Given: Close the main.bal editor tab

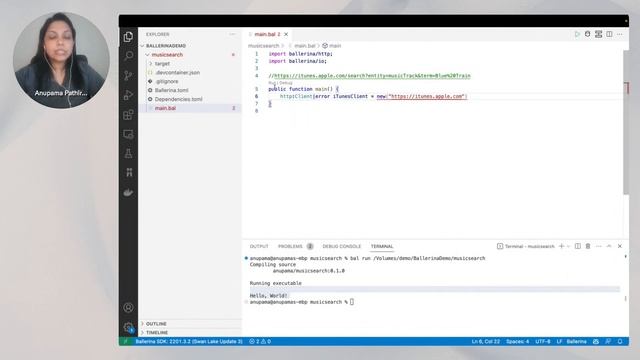Looking at the screenshot, I should point(286,34).
